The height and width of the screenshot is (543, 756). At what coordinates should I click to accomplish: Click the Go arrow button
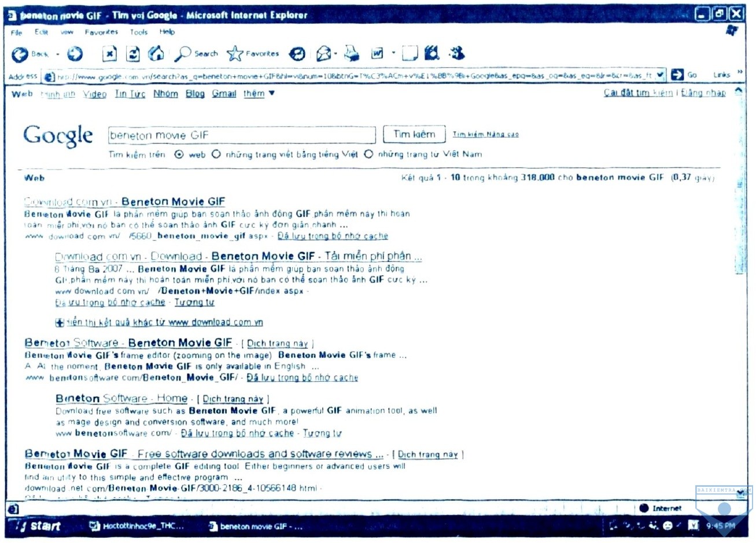[x=677, y=75]
